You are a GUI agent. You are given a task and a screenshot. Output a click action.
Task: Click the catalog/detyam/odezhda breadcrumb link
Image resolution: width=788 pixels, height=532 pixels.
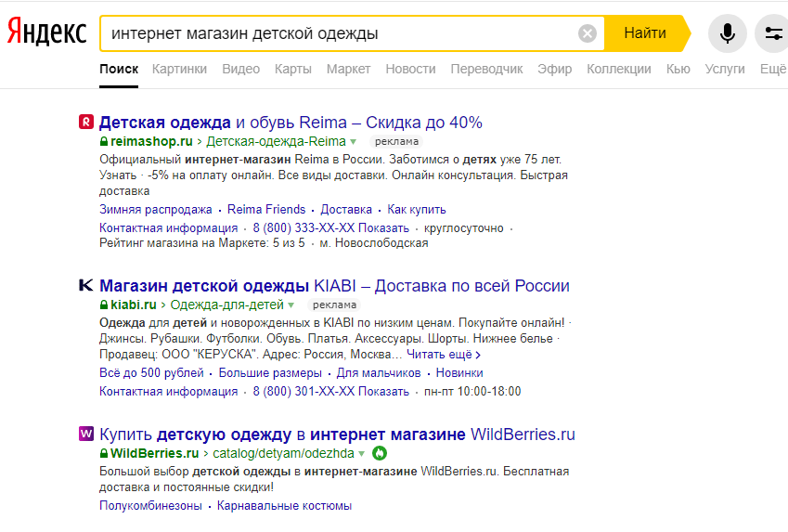click(283, 453)
